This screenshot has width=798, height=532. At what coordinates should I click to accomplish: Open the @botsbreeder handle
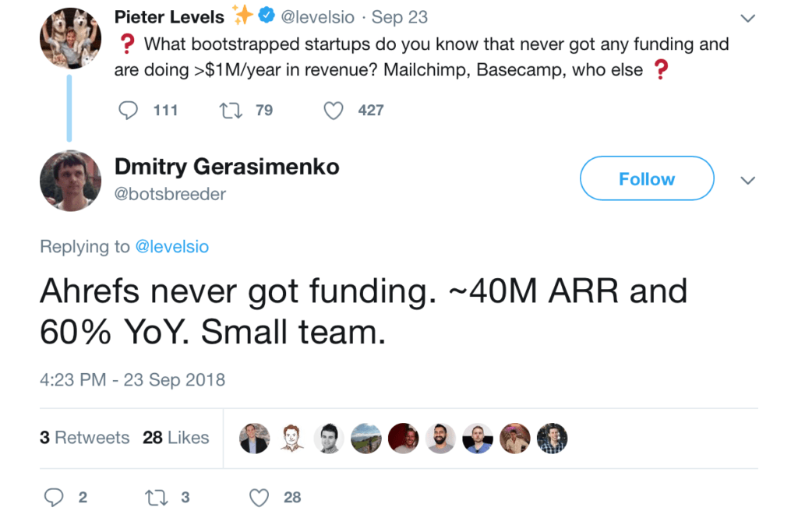click(170, 194)
